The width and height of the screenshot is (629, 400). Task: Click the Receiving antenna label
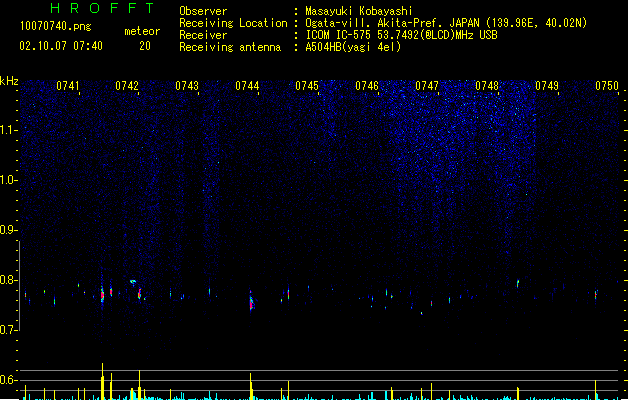pyautogui.click(x=230, y=47)
